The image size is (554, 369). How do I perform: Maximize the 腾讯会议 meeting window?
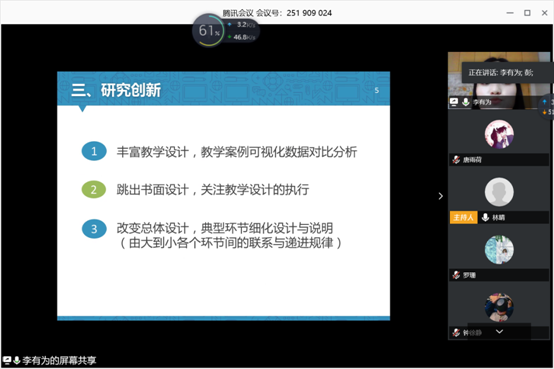(x=527, y=13)
